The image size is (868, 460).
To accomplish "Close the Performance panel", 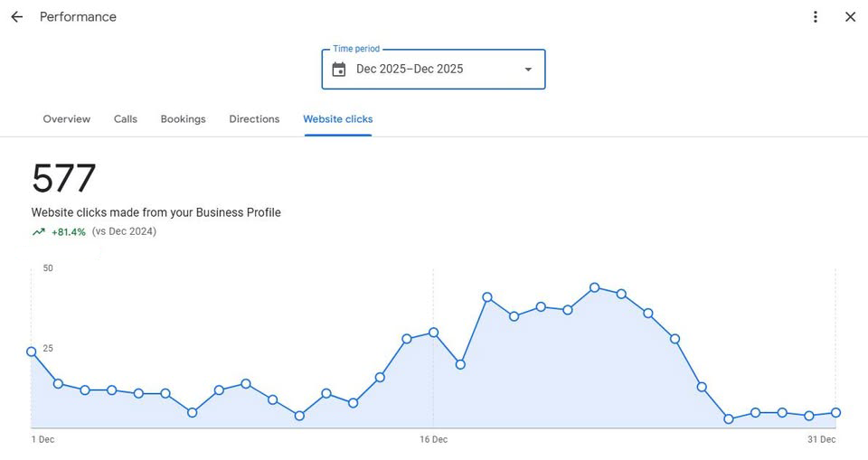I will pos(850,17).
